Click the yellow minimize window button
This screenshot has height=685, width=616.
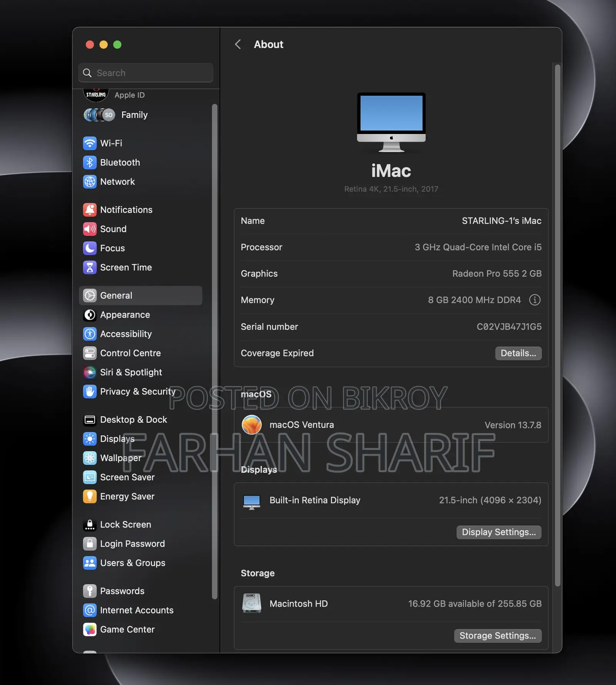[104, 45]
